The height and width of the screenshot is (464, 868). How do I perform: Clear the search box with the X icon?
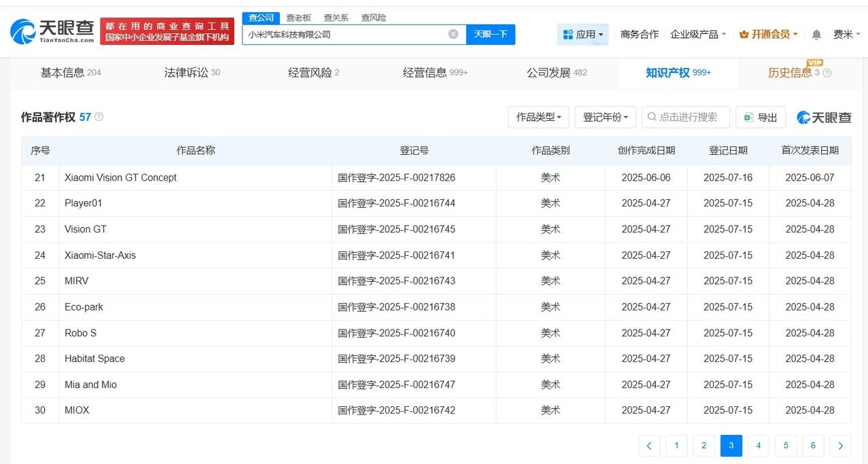tap(452, 34)
